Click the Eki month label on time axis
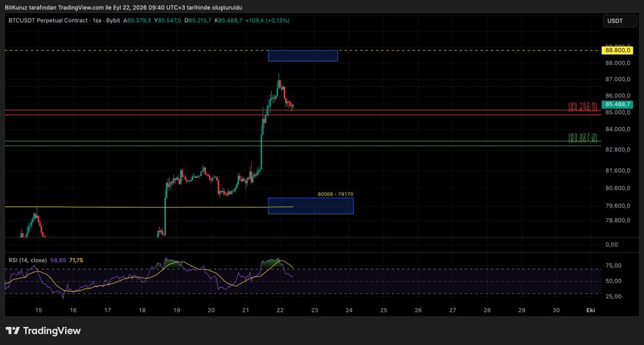644x345 pixels. tap(590, 311)
